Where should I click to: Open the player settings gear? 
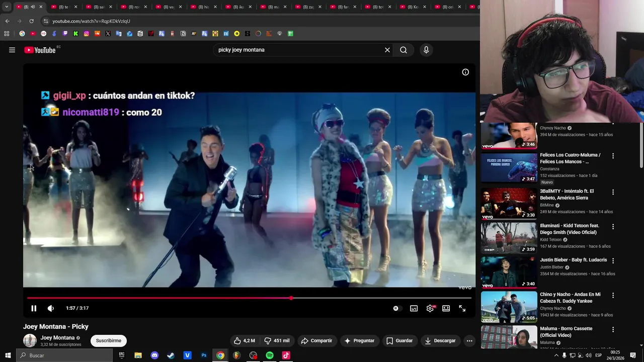(x=430, y=308)
